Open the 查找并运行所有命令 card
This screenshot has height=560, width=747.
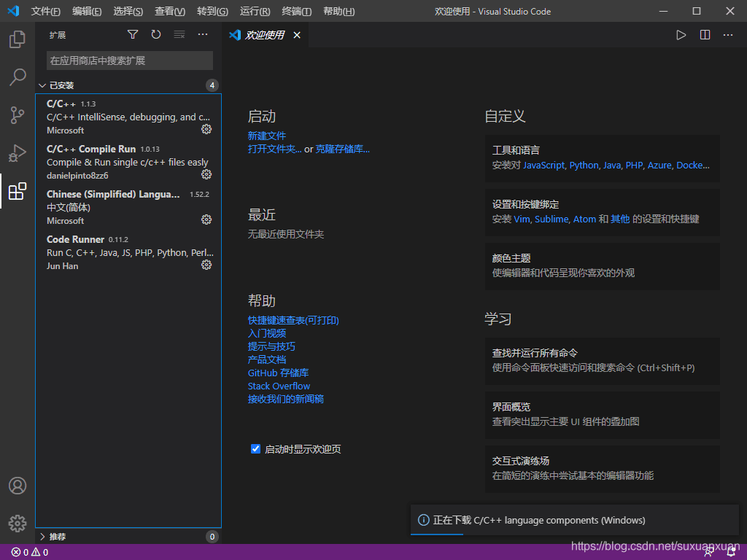click(x=602, y=361)
